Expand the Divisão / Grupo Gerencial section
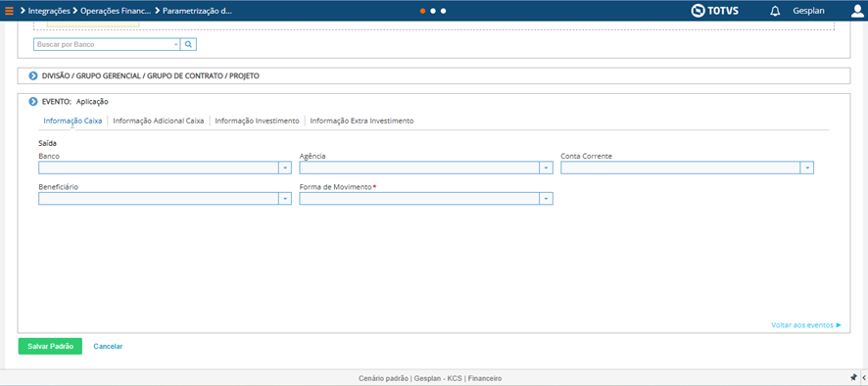Viewport: 868px width, 386px height. pyautogui.click(x=33, y=75)
